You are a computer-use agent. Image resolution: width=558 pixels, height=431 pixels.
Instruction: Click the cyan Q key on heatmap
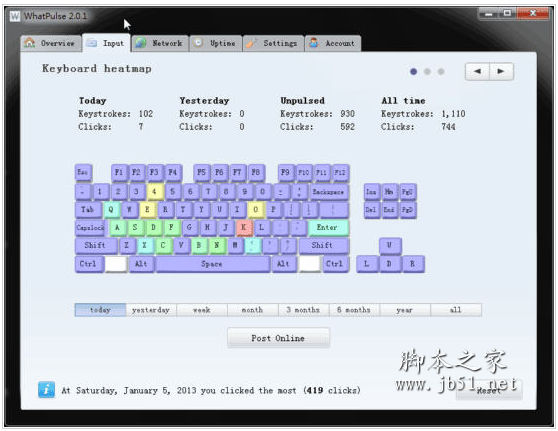tap(111, 210)
